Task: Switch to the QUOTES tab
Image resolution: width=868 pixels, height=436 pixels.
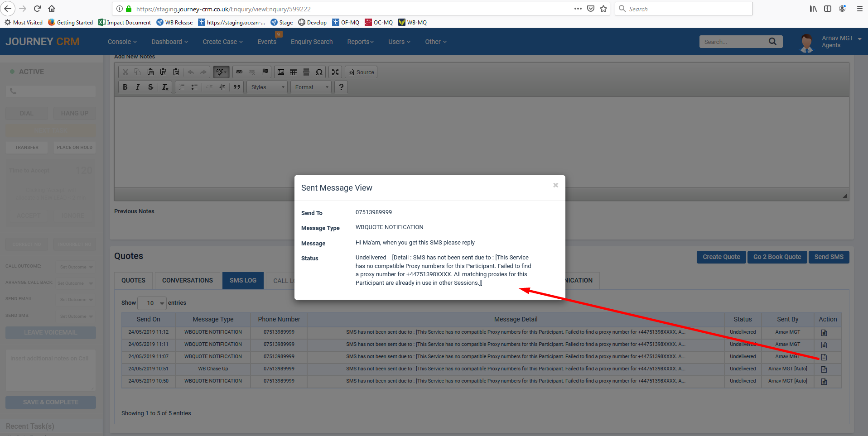Action: [133, 281]
